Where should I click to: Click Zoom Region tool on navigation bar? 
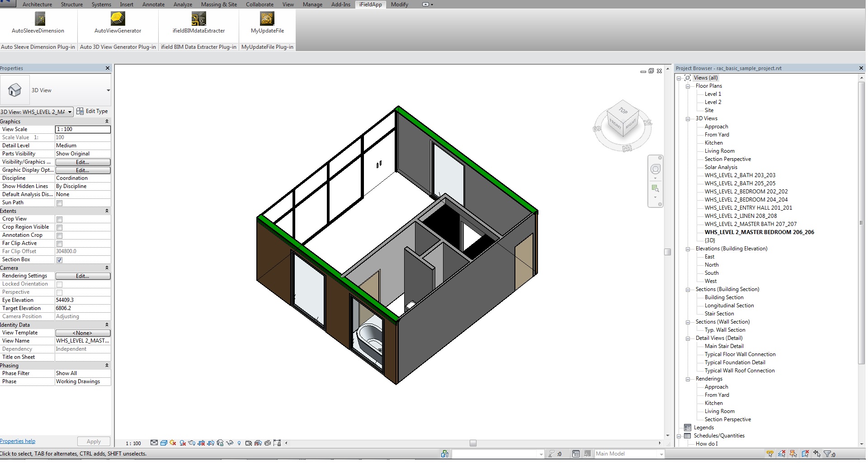tap(655, 188)
